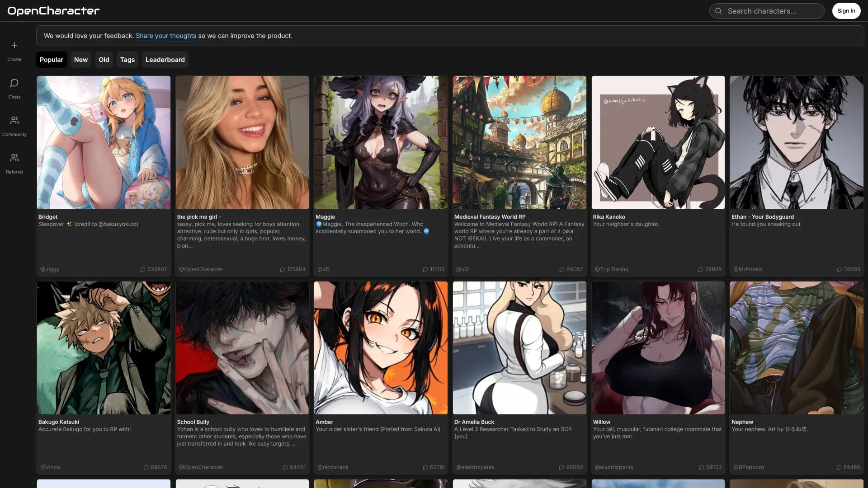Open the Leaderboard tab
The width and height of the screenshot is (868, 488).
click(x=165, y=60)
